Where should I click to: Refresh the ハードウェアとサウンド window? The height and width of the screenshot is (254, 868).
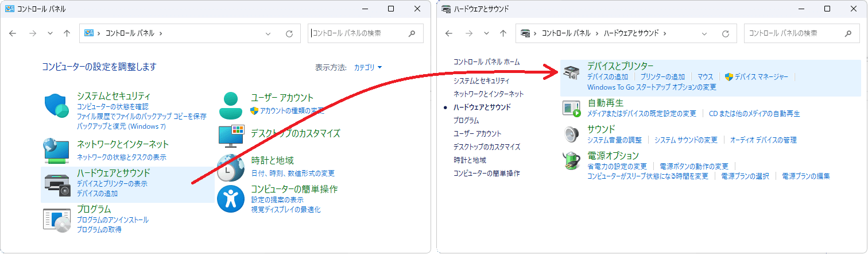pos(726,33)
